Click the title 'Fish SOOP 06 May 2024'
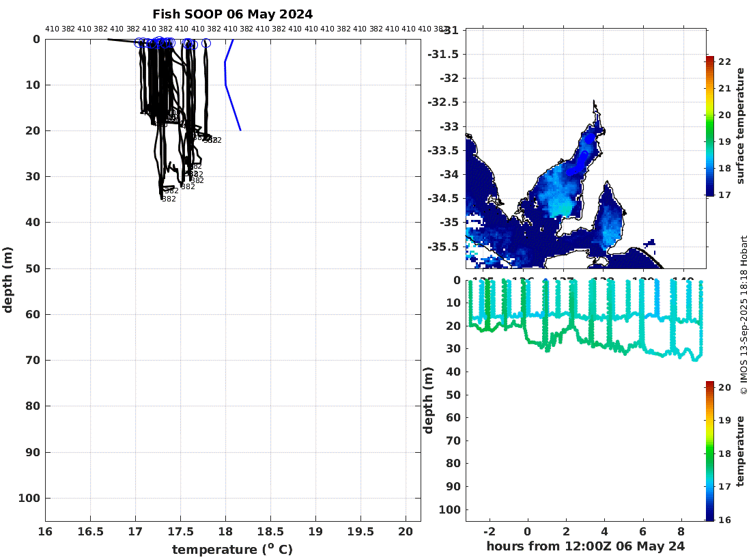This screenshot has width=751, height=560. point(232,14)
